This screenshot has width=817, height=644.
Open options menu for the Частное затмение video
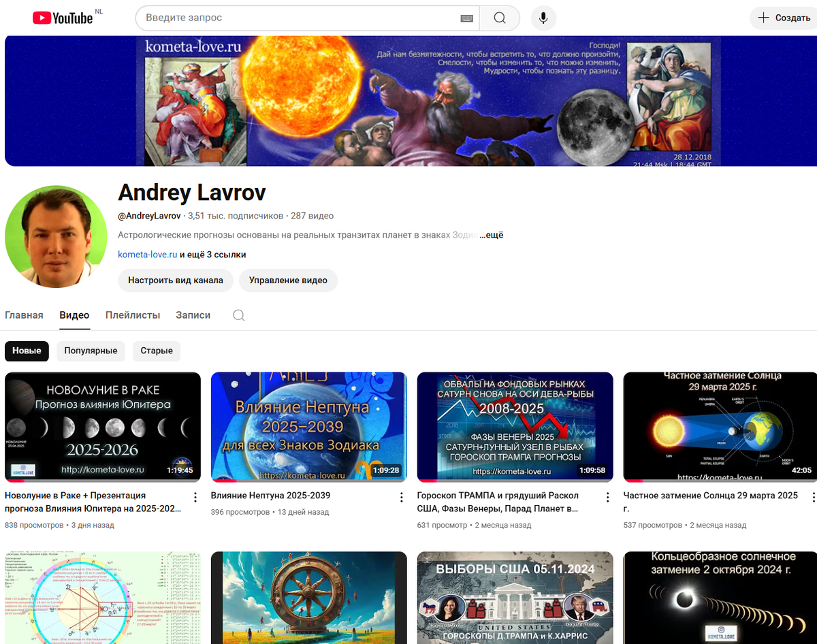click(x=813, y=497)
